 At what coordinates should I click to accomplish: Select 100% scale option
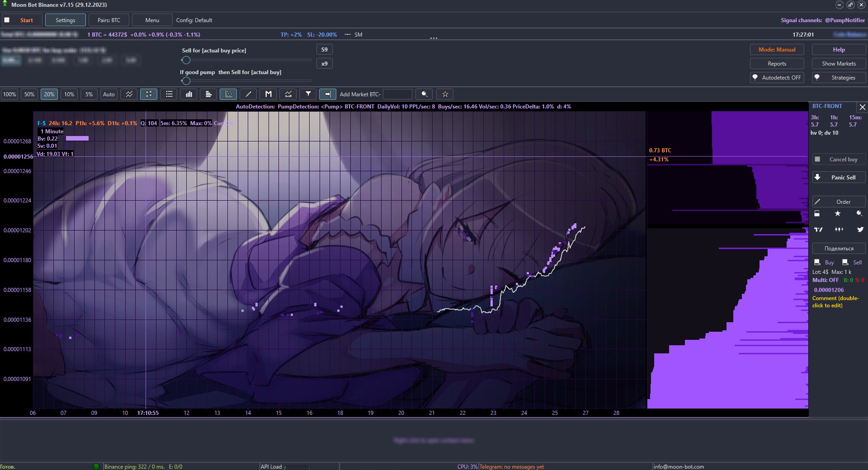(9, 94)
